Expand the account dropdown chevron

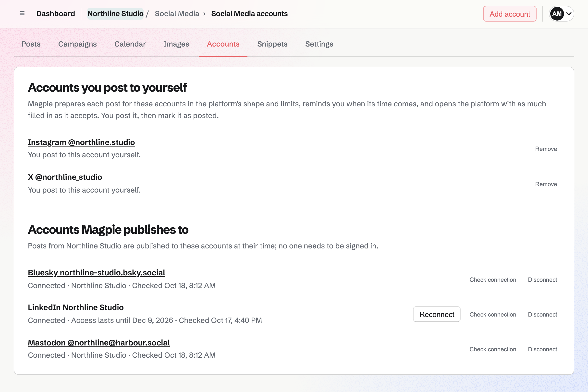[x=569, y=14]
